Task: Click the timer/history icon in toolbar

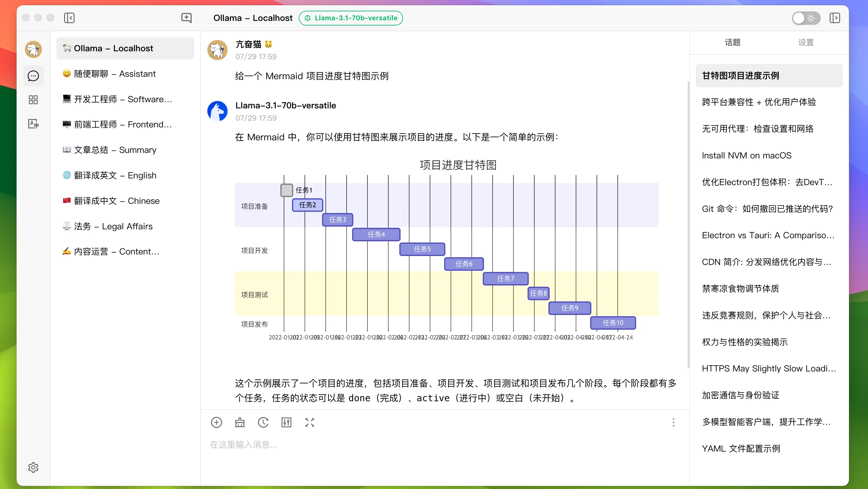Action: pyautogui.click(x=262, y=423)
